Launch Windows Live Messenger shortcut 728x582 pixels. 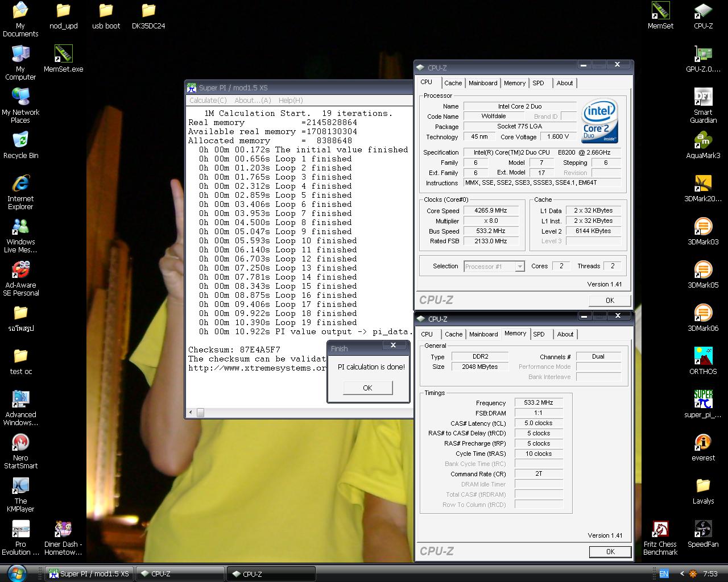tap(20, 235)
